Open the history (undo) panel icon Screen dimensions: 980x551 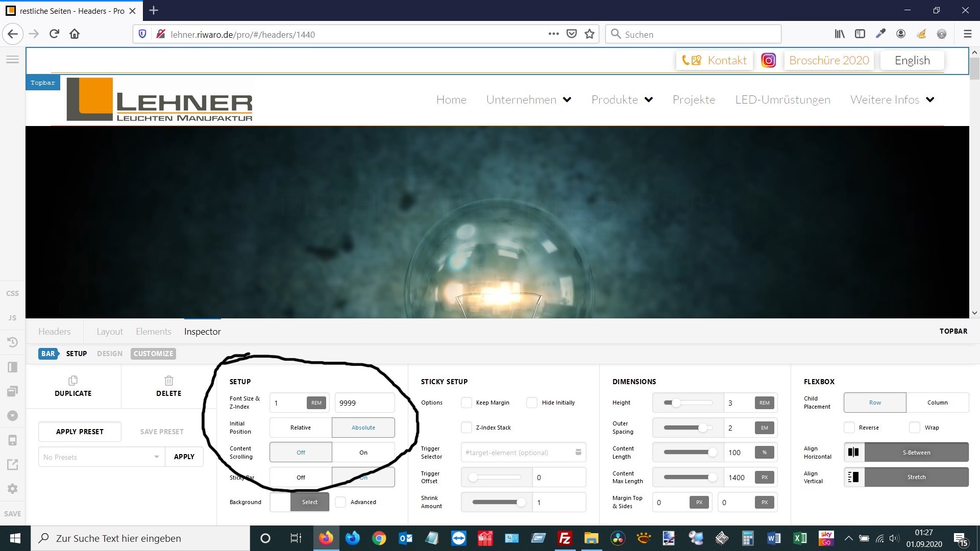12,342
